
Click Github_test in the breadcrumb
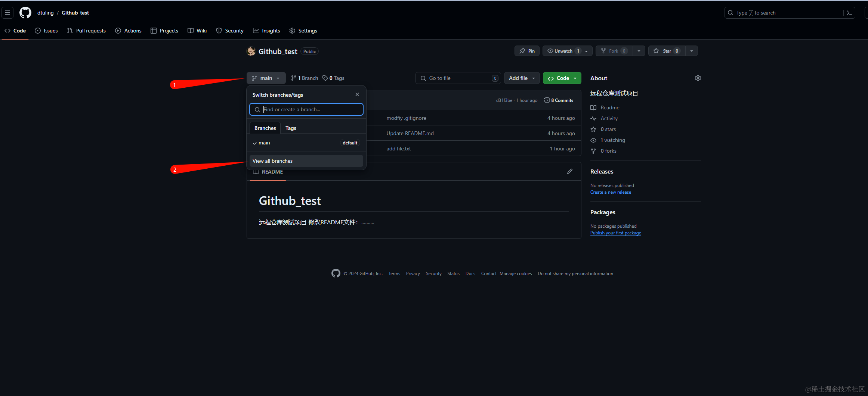tap(75, 13)
